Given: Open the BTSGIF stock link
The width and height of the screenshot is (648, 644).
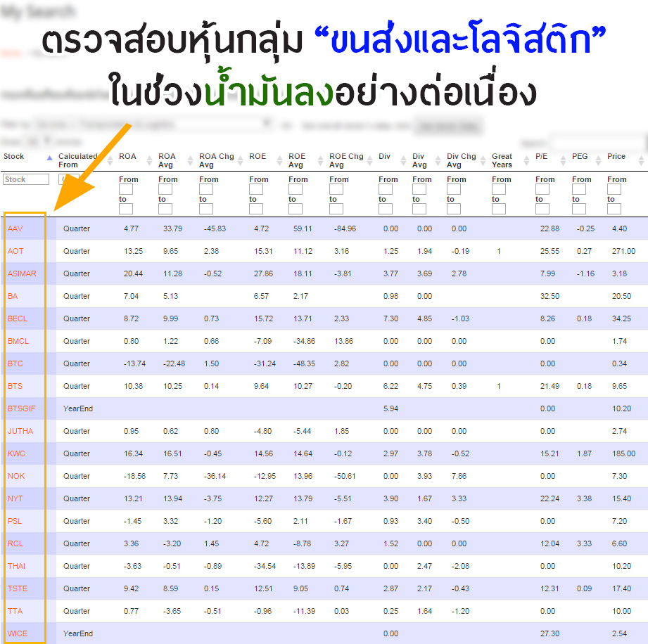Looking at the screenshot, I should point(22,408).
